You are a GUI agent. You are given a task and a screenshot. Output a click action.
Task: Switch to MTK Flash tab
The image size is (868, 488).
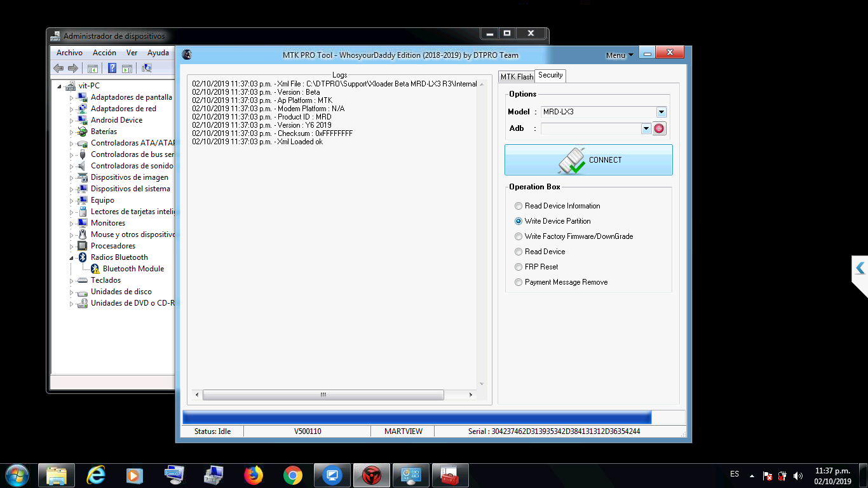click(517, 77)
